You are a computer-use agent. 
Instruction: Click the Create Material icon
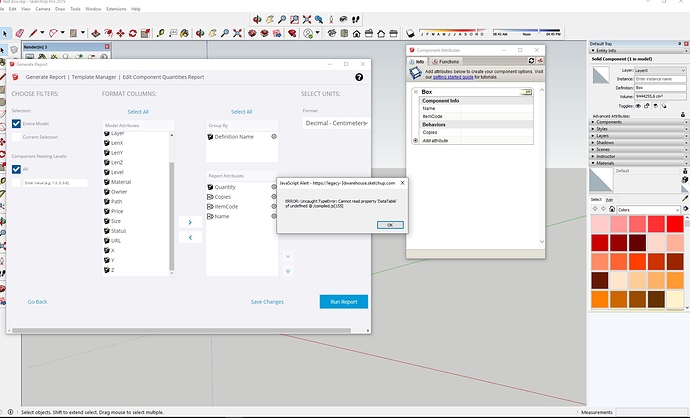click(685, 180)
